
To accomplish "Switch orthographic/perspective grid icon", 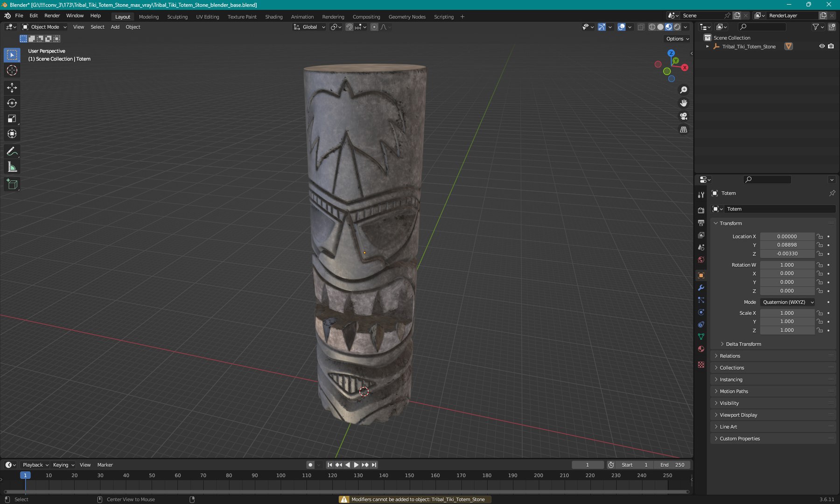I will (684, 129).
